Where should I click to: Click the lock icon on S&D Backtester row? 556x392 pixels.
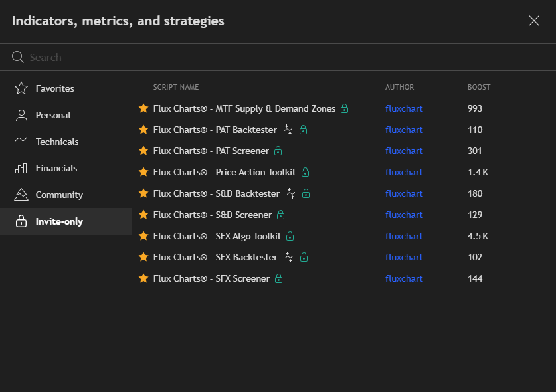pyautogui.click(x=306, y=193)
